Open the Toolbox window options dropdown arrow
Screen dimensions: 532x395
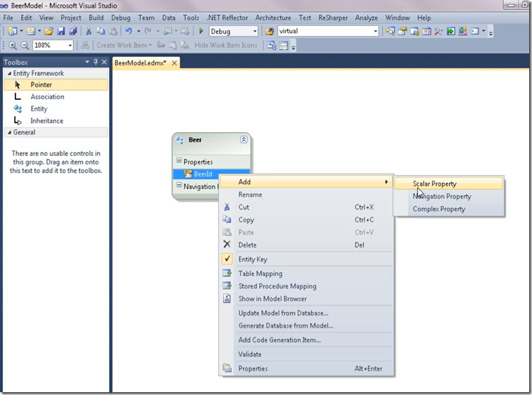(87, 62)
